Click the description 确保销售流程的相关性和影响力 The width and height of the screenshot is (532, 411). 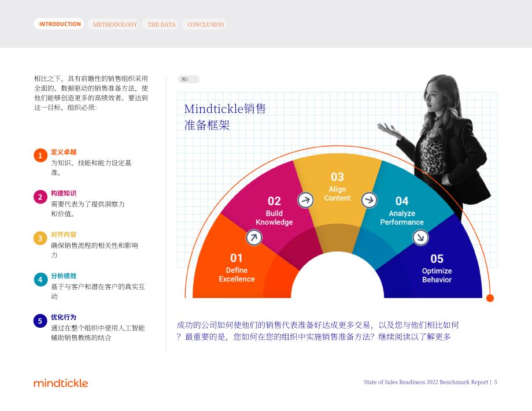(x=94, y=250)
